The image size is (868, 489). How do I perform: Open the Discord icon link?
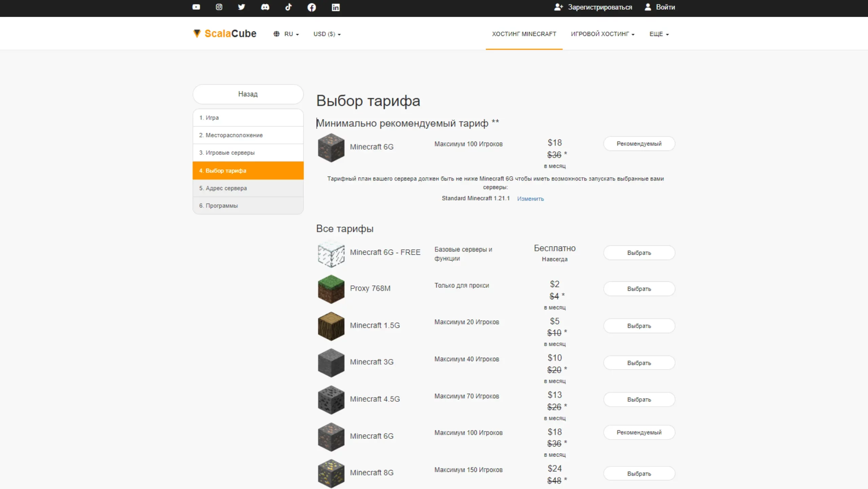[x=265, y=7]
